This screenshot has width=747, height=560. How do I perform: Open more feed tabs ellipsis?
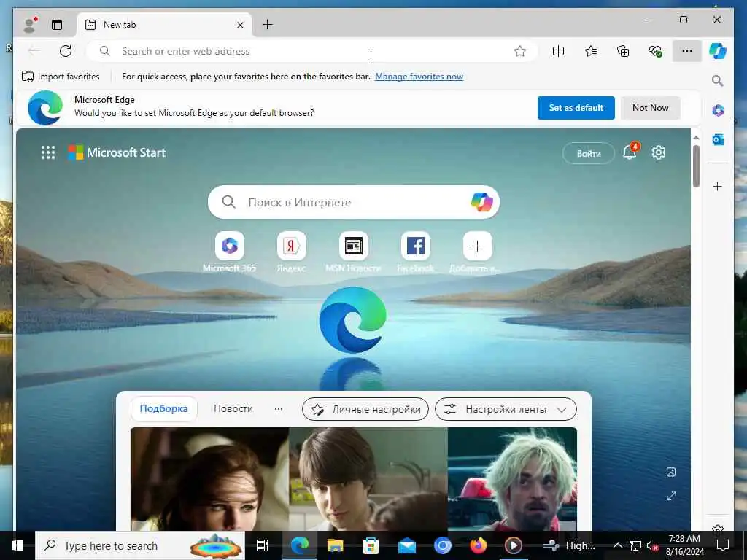(x=279, y=409)
